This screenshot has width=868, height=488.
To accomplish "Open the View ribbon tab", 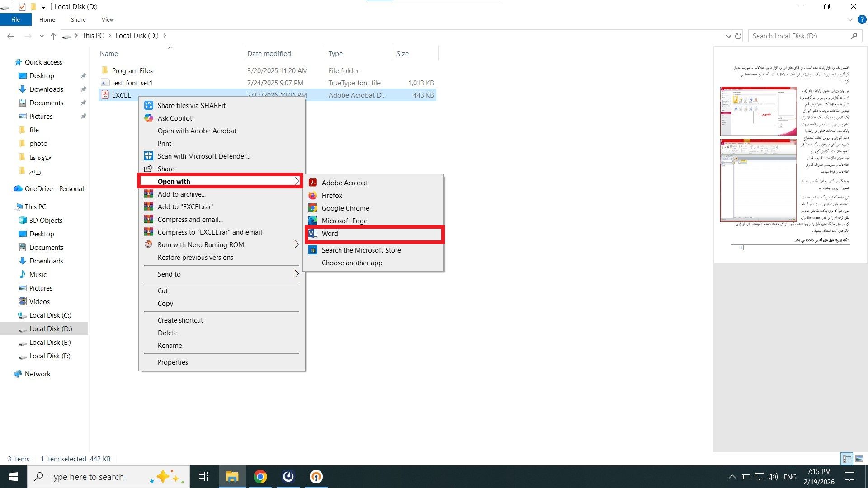I will (108, 20).
